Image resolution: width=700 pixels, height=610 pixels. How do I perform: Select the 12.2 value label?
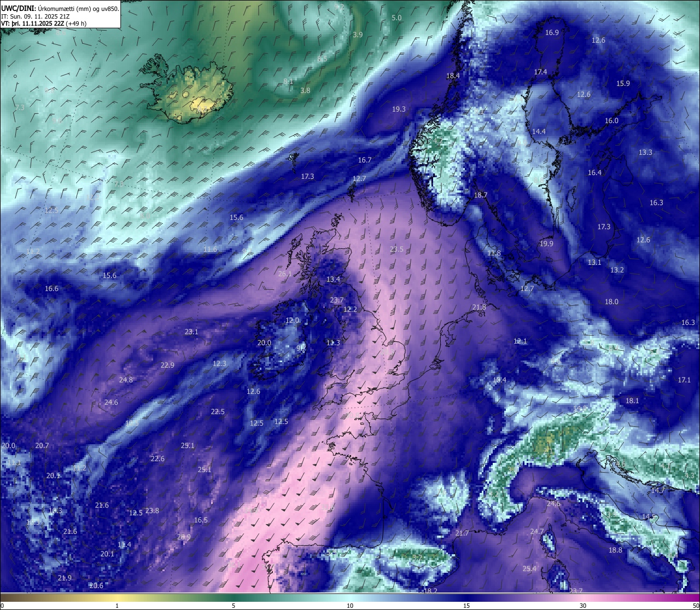(350, 309)
